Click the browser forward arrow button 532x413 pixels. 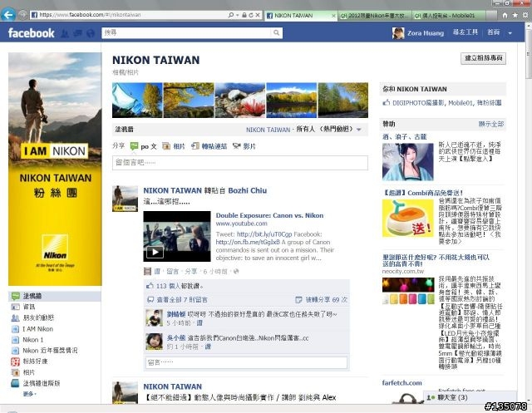tap(22, 15)
